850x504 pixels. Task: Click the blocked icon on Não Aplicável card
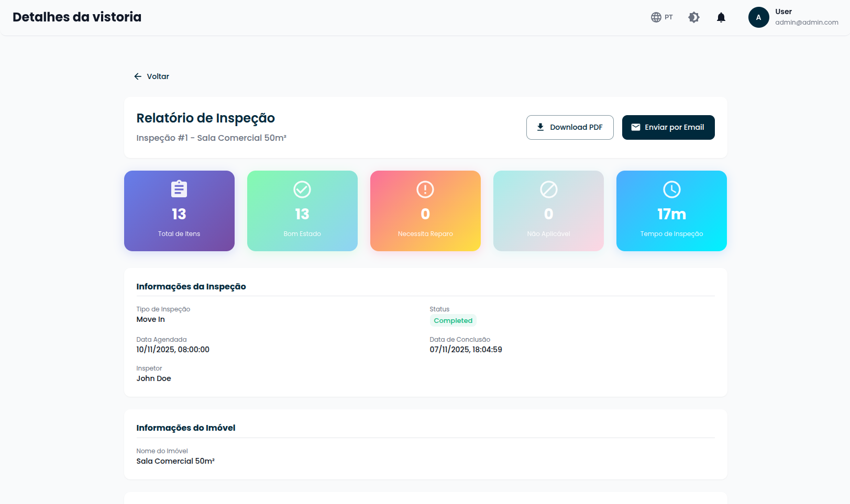(x=548, y=189)
